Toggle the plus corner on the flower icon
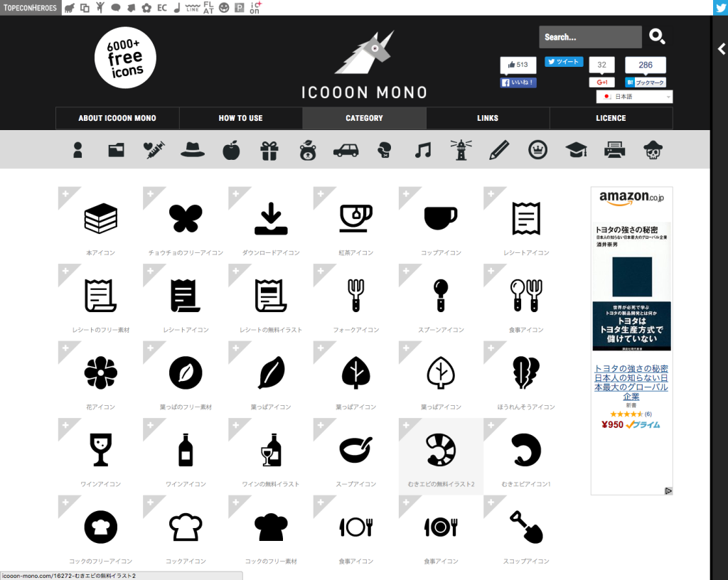The width and height of the screenshot is (728, 580). click(63, 346)
